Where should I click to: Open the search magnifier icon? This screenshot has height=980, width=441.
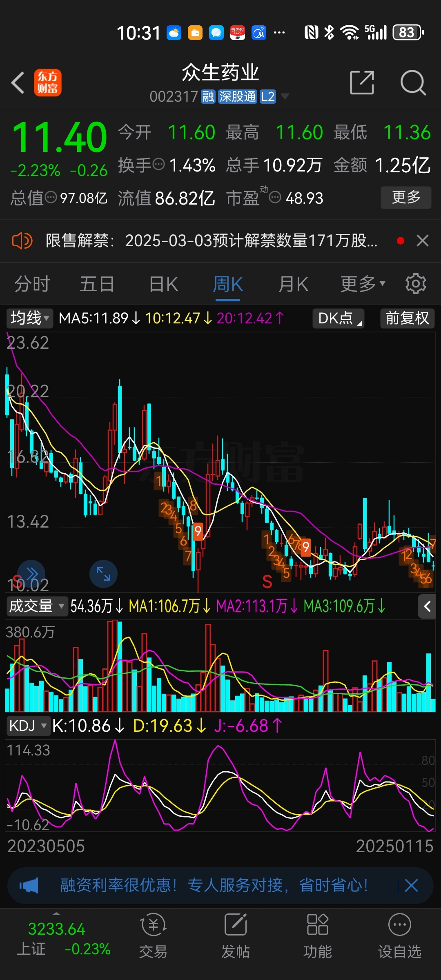[x=413, y=82]
